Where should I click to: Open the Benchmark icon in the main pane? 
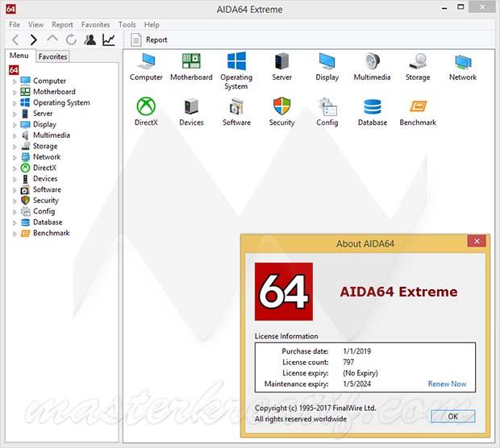pyautogui.click(x=418, y=112)
